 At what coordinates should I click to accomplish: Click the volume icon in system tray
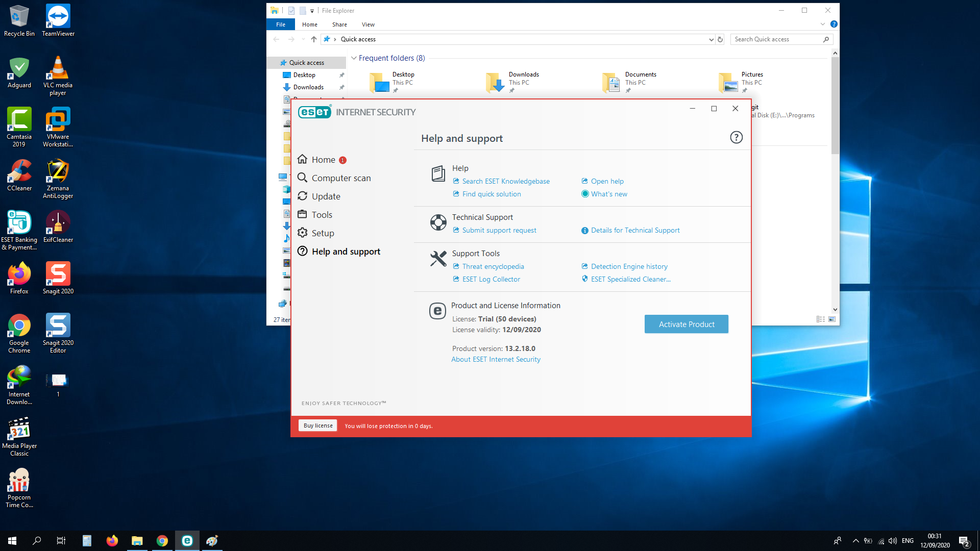tap(893, 541)
